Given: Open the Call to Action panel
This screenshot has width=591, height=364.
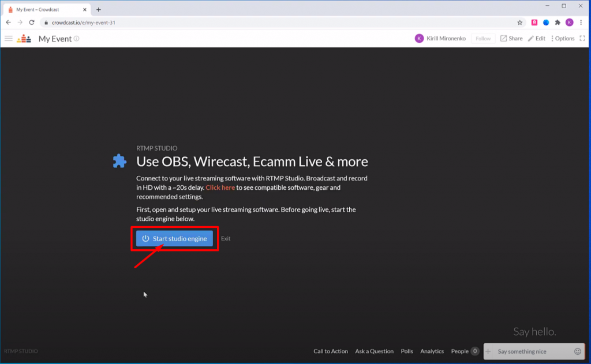Looking at the screenshot, I should pos(331,351).
